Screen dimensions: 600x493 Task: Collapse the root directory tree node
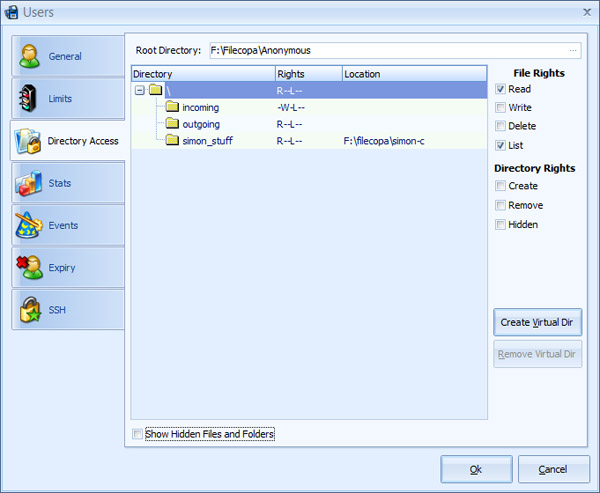click(x=140, y=91)
